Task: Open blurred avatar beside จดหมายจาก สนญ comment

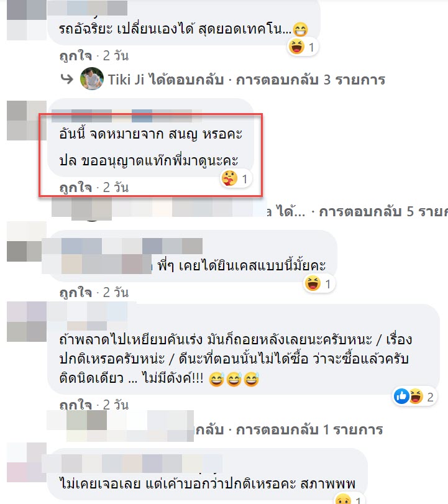Action: point(27,121)
